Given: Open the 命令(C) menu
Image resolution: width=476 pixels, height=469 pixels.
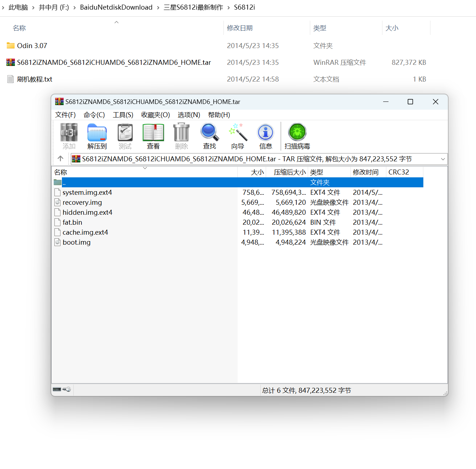Looking at the screenshot, I should pos(94,115).
